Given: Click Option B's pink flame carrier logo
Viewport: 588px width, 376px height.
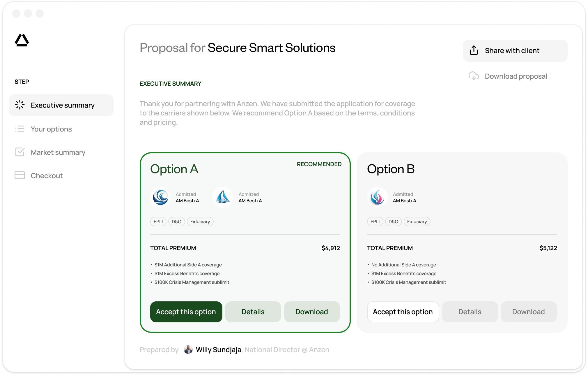Looking at the screenshot, I should 377,197.
